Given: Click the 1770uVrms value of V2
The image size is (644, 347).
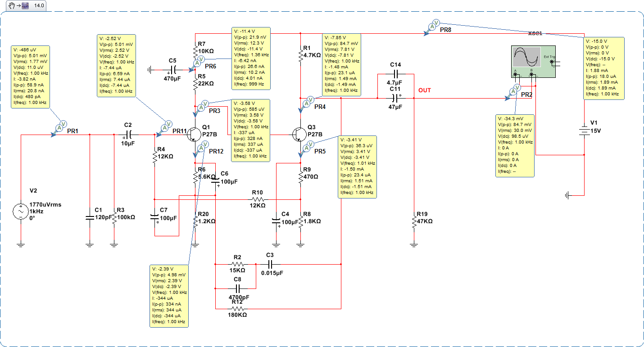Looking at the screenshot, I should [x=45, y=204].
